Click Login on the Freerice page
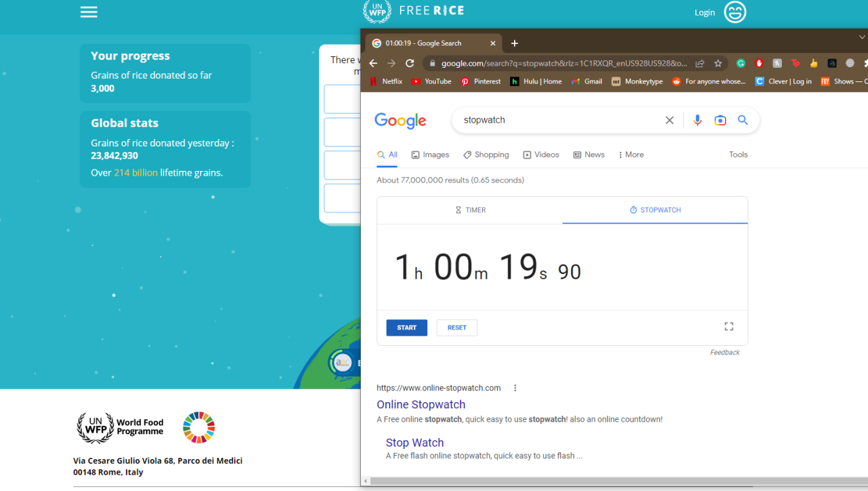The width and height of the screenshot is (868, 491). pyautogui.click(x=705, y=12)
